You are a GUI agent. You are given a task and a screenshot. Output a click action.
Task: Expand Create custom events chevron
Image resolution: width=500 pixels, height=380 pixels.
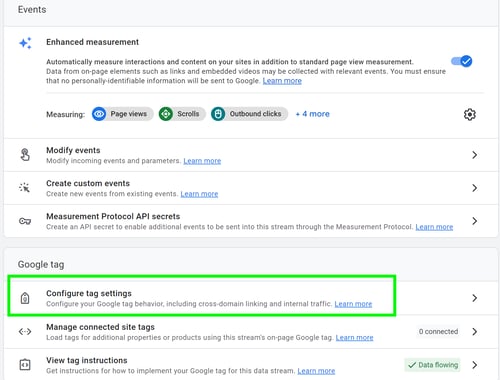475,188
